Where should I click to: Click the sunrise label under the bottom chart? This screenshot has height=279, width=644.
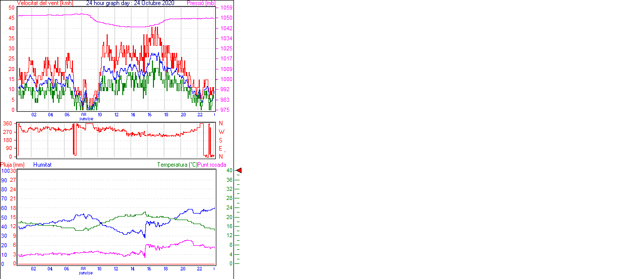point(86,273)
